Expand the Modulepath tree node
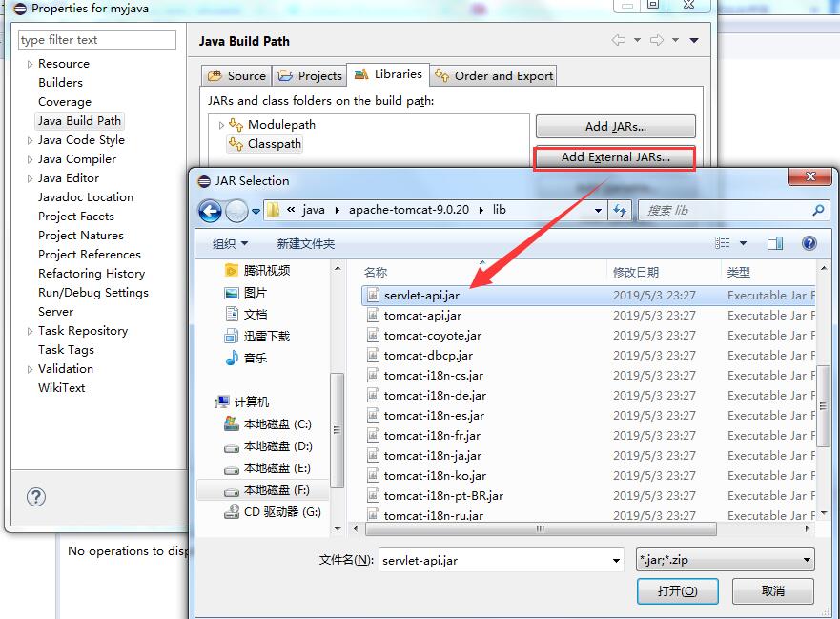 (222, 125)
